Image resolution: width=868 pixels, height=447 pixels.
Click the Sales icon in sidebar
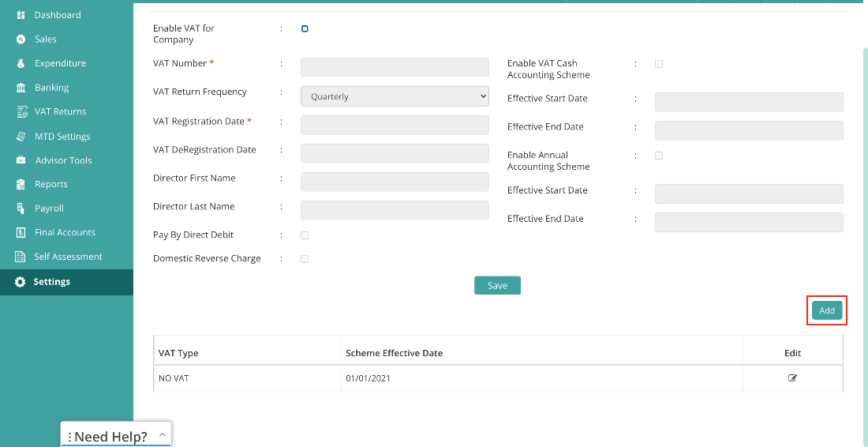click(21, 39)
